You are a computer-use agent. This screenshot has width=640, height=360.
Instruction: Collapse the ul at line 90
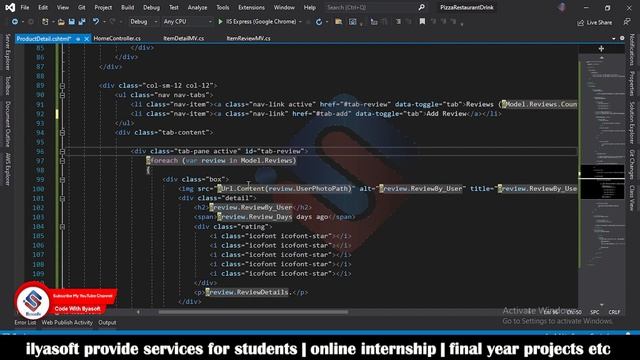(62, 95)
